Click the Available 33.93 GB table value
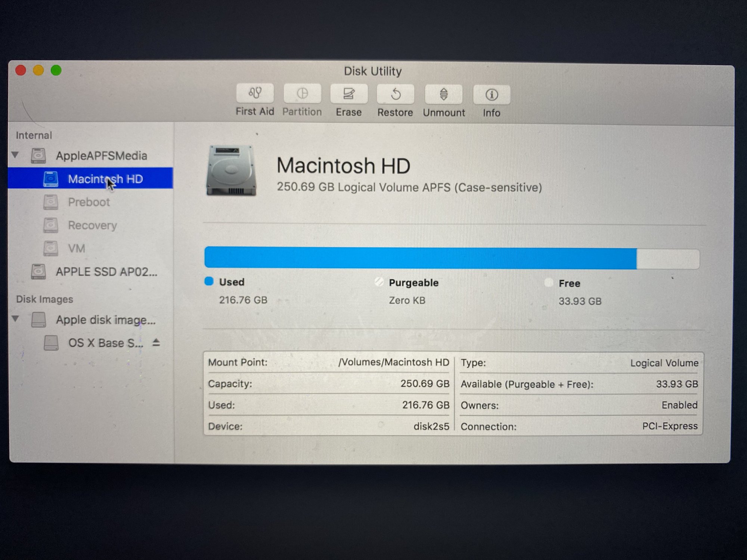Viewport: 747px width, 560px height. pos(677,384)
